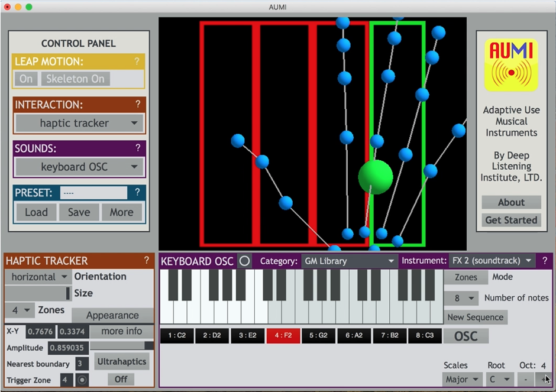Image resolution: width=556 pixels, height=392 pixels.
Task: Click the OSC button
Action: pos(466,336)
